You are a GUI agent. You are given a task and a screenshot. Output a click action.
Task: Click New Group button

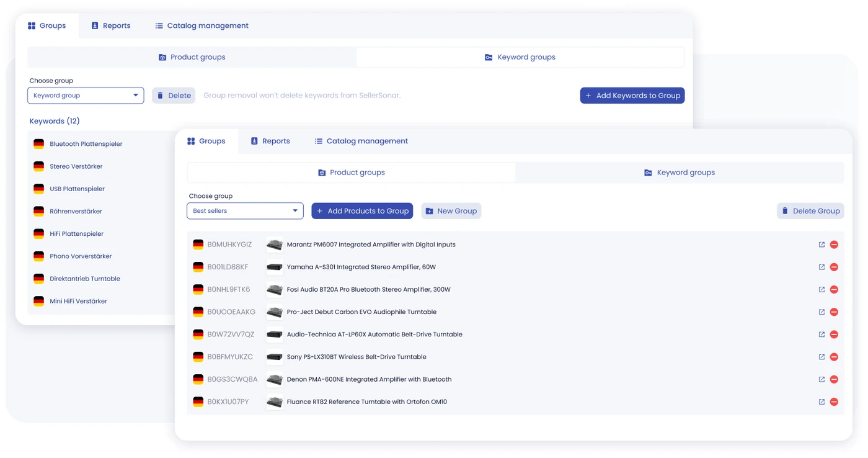(451, 211)
